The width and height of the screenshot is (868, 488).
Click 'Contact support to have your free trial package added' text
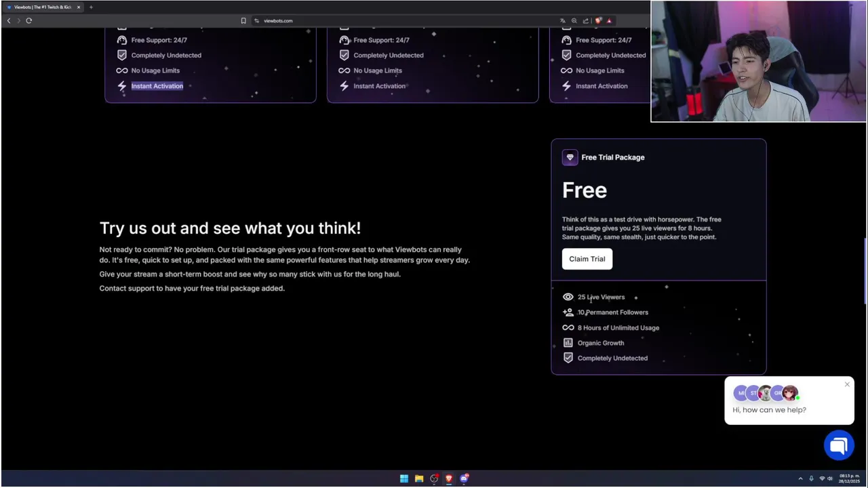coord(192,288)
